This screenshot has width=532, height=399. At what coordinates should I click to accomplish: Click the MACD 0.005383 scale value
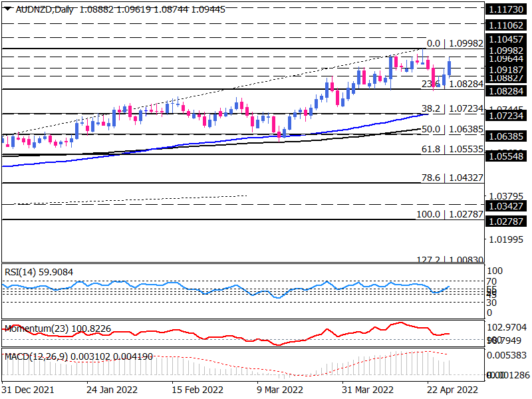tap(507, 355)
